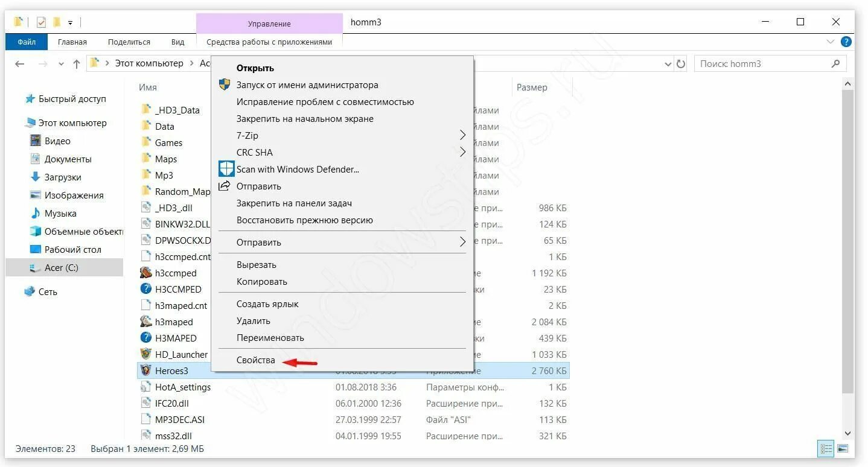
Task: Select the HD_Launcher application icon
Action: [145, 354]
